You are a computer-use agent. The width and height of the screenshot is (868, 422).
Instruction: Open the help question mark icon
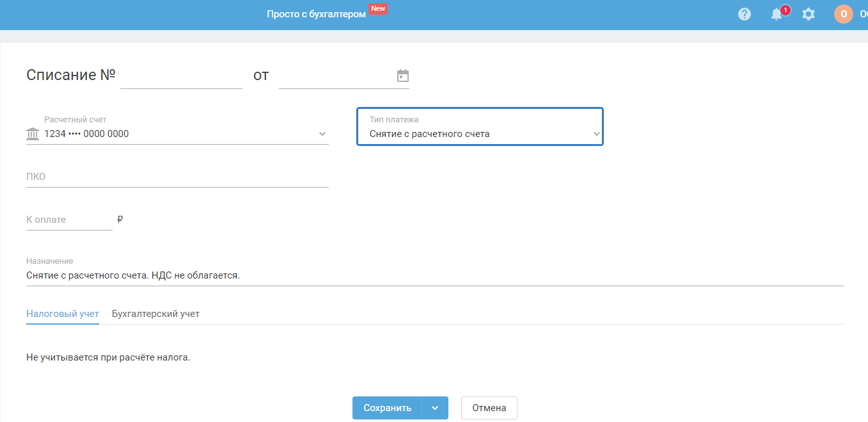click(745, 14)
